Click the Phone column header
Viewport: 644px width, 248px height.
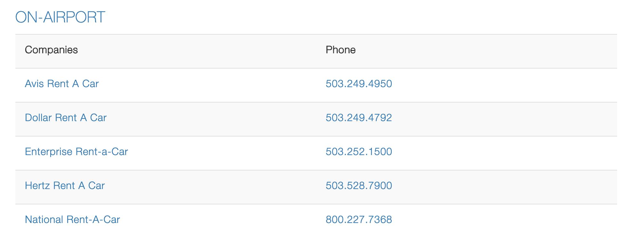pos(341,50)
